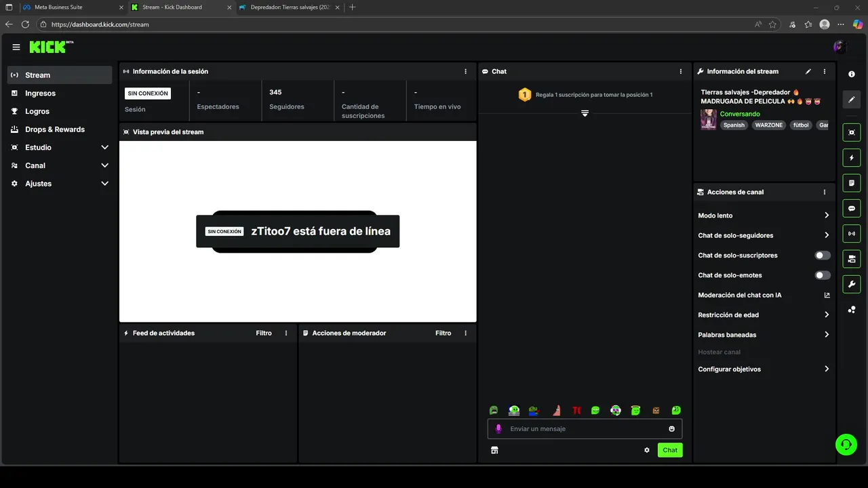The height and width of the screenshot is (488, 868).
Task: Open Restricción de edad options chevron
Action: 827,315
